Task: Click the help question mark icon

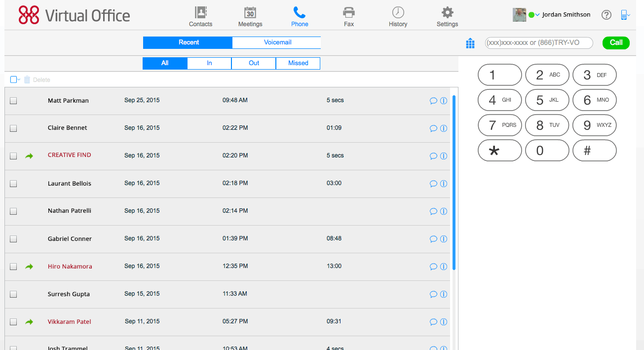Action: (606, 15)
